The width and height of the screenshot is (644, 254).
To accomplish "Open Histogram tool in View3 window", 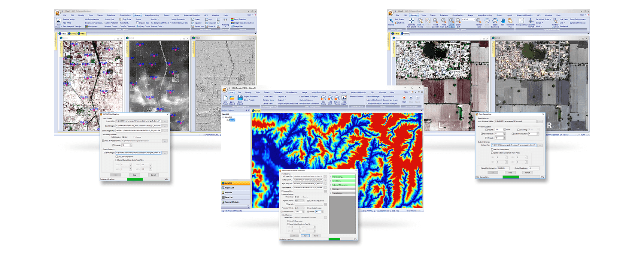I will click(x=92, y=26).
